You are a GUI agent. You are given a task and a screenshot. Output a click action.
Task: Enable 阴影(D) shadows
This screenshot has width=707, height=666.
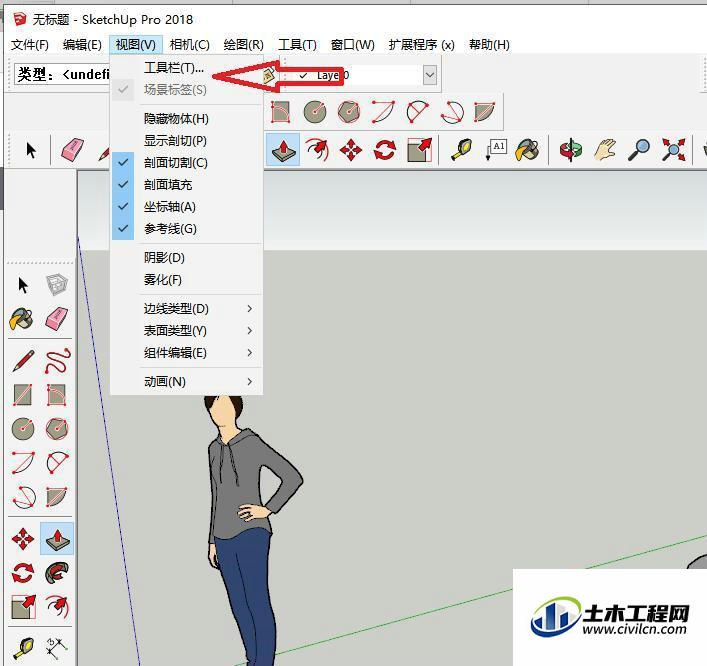coord(187,257)
